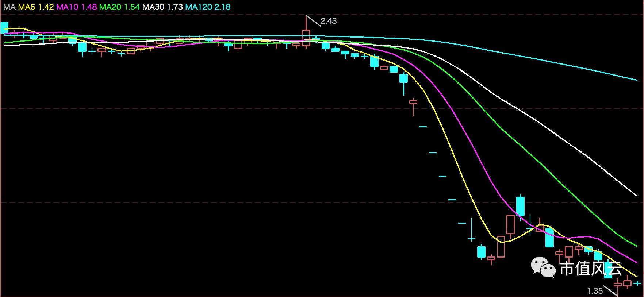
Task: Click the yellow MA5 1.42 legend
Action: (x=36, y=7)
